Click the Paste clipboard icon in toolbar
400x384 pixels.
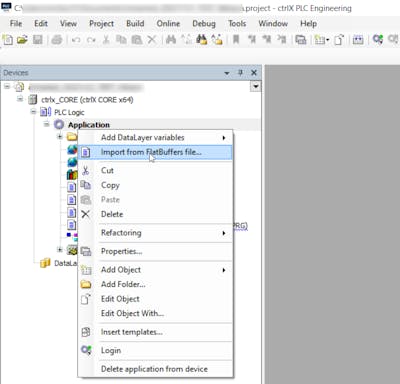click(x=137, y=40)
